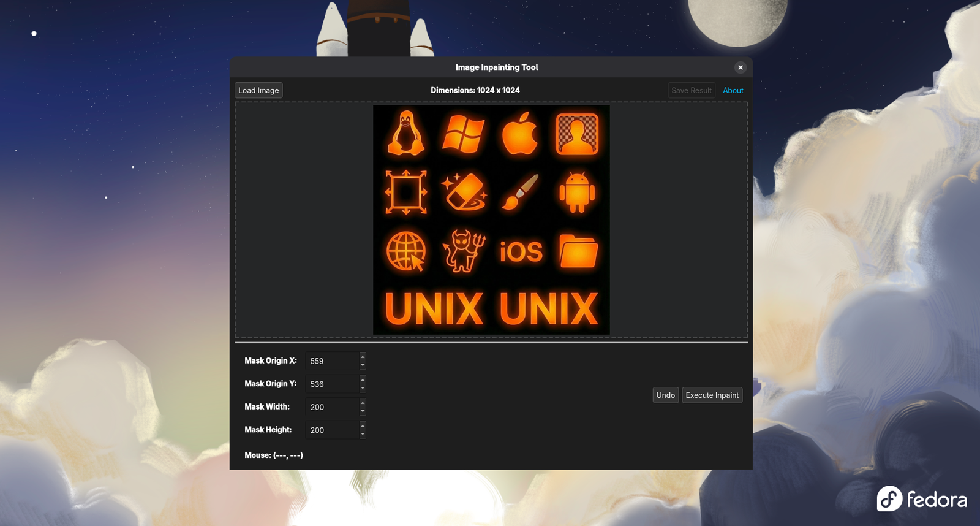Click the Image Inpainting Tool title
Image resolution: width=980 pixels, height=526 pixels.
497,67
